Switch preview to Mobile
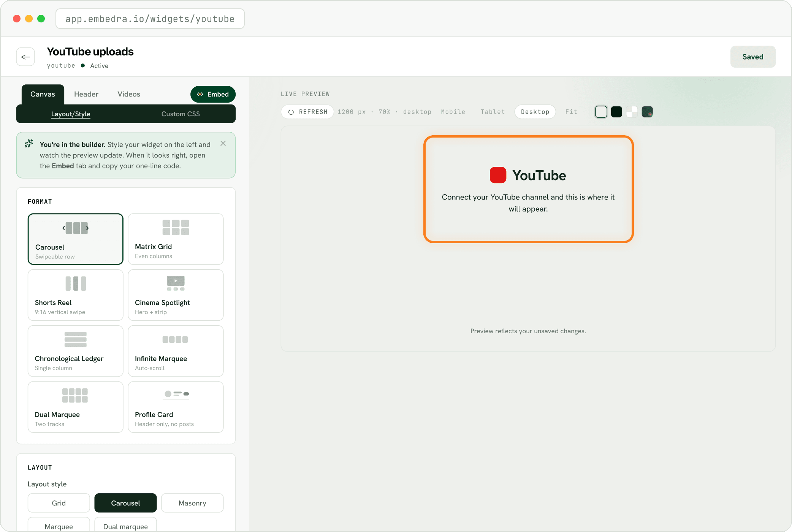 453,112
